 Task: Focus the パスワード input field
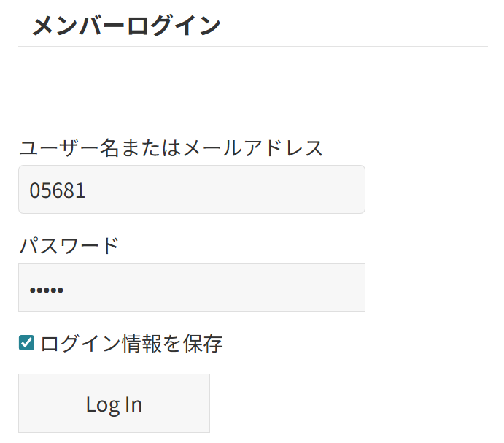(191, 288)
